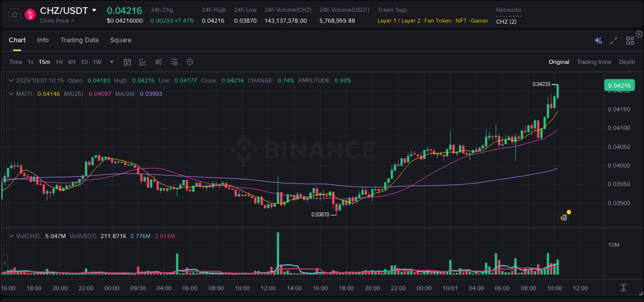Open the Chiliz Price link
Image resolution: width=644 pixels, height=302 pixels.
pyautogui.click(x=54, y=21)
